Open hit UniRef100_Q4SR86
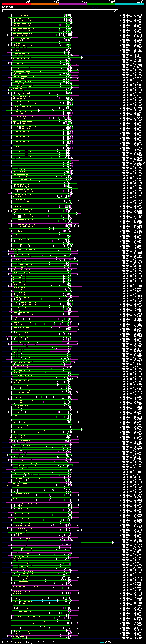The image size is (146, 644). [x=131, y=35]
